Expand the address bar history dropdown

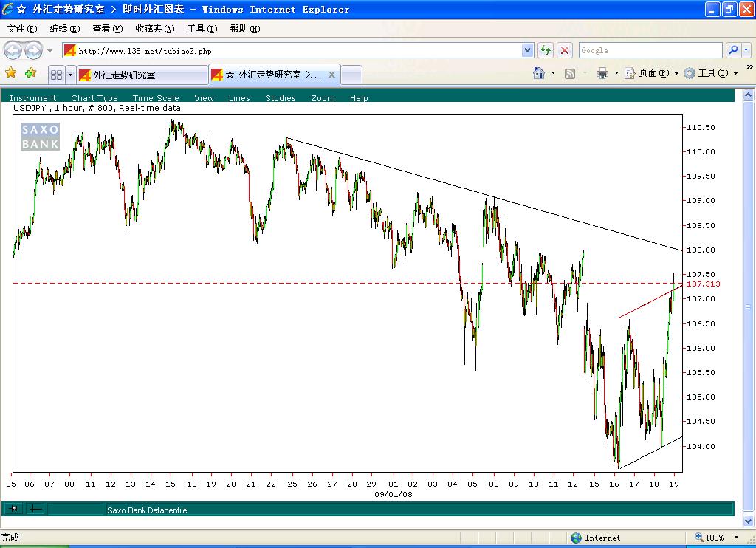pyautogui.click(x=527, y=50)
